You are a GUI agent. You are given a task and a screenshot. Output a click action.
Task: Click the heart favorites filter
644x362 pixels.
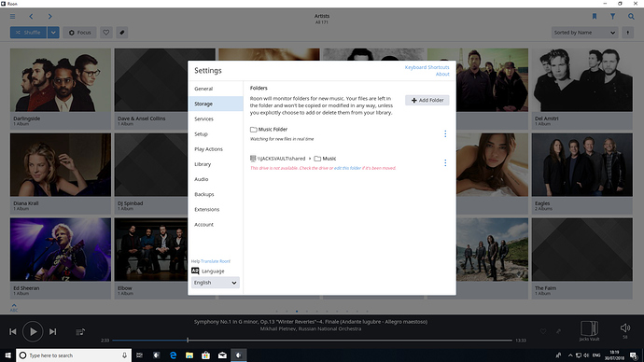pos(106,33)
